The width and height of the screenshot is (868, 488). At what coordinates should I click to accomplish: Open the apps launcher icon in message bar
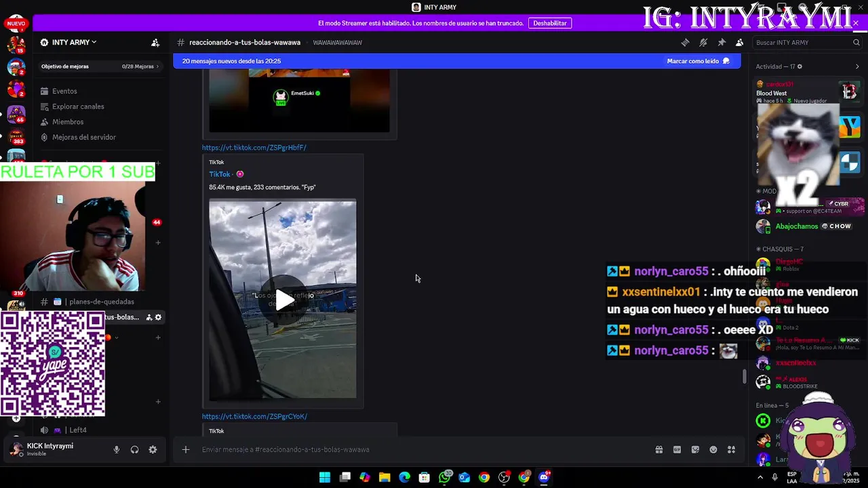tap(731, 449)
